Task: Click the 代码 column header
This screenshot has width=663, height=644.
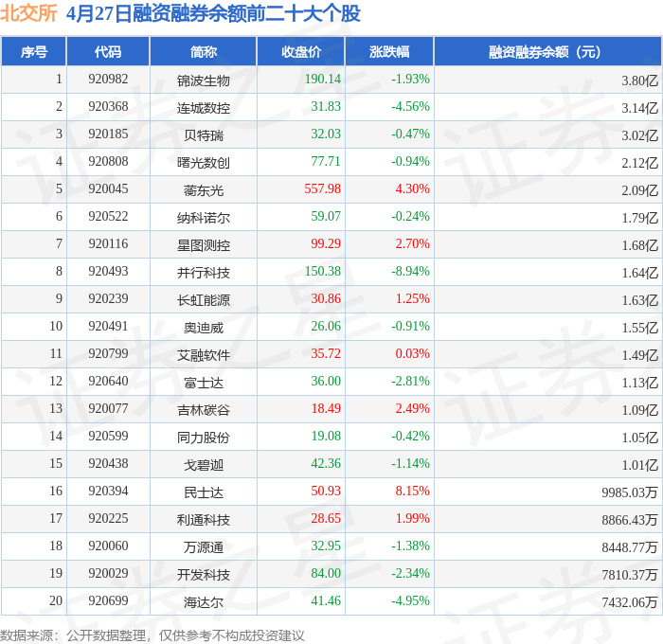Action: point(108,52)
